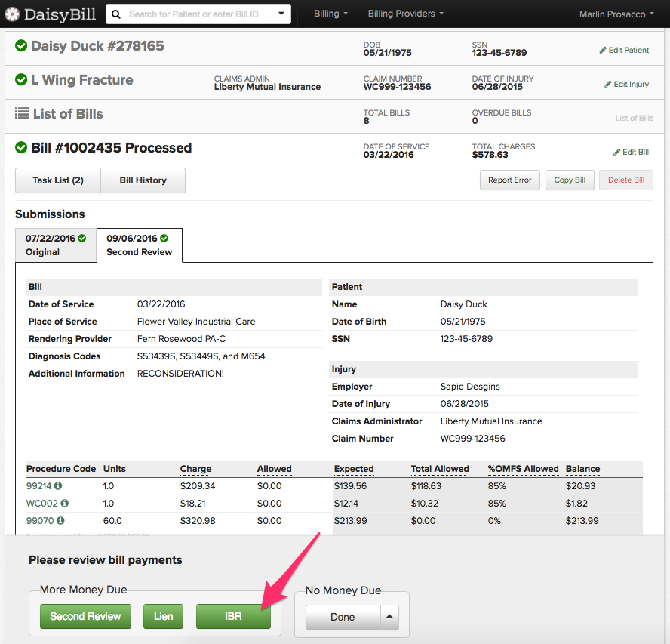Image resolution: width=670 pixels, height=644 pixels.
Task: Click the green checkmark beside Bill #1002435
Action: click(x=21, y=147)
